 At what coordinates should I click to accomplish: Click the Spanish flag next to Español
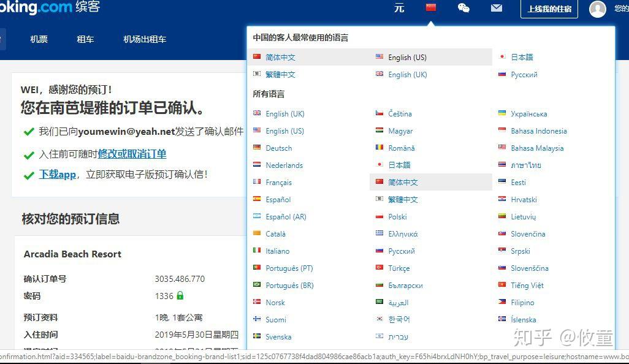coord(257,199)
